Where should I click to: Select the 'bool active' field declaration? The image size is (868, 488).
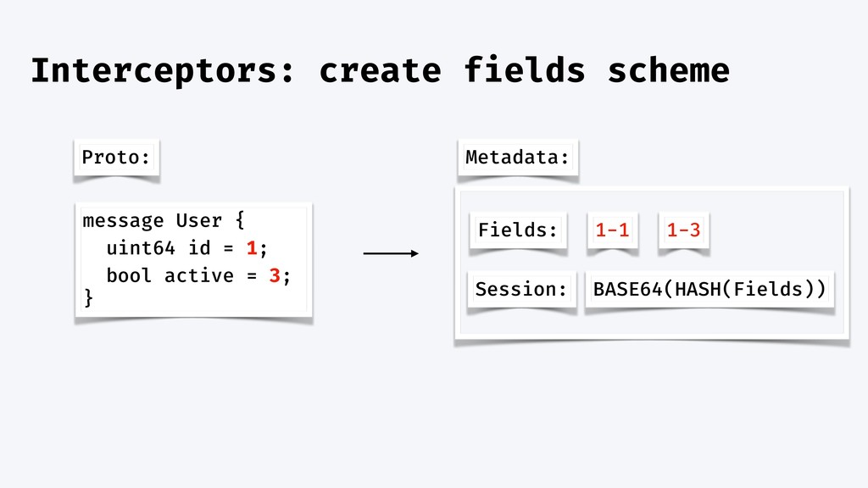coord(170,275)
